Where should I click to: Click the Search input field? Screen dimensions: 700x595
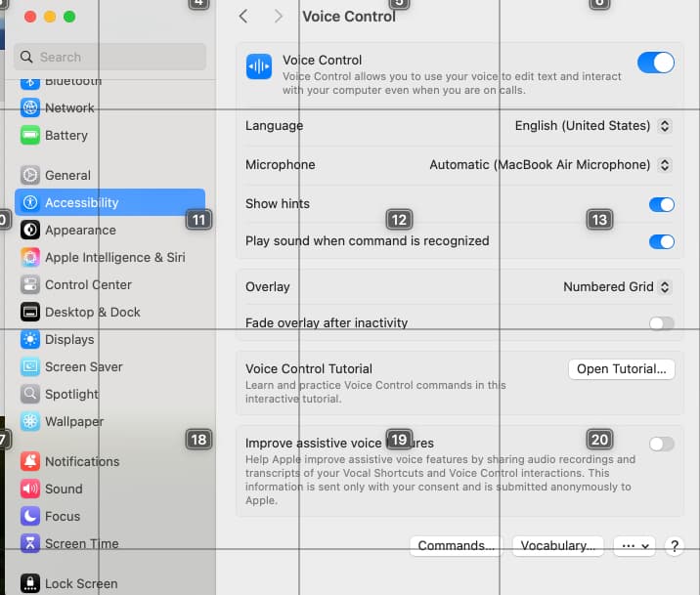(109, 57)
